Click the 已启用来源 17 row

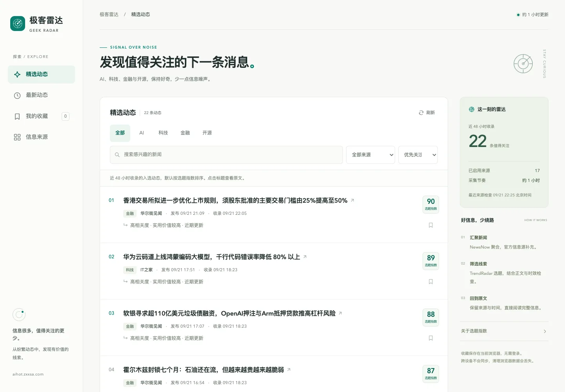tap(504, 171)
